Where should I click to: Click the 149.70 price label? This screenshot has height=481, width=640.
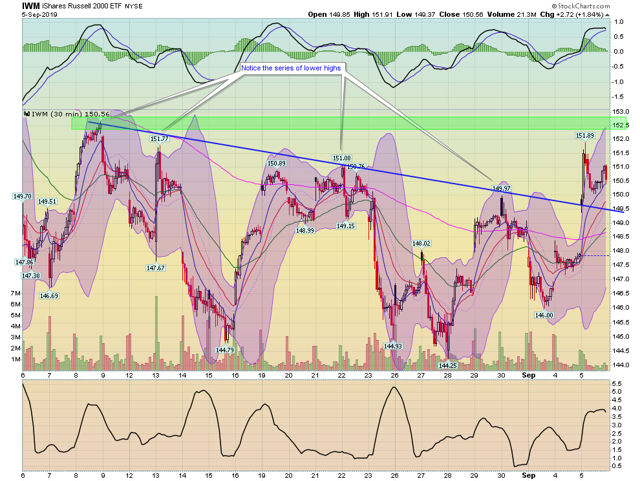point(22,196)
